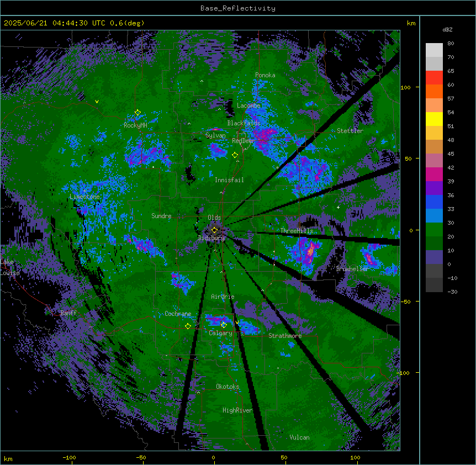This screenshot has width=476, height=465.
Task: Click the dBZ legend heading
Action: [447, 30]
